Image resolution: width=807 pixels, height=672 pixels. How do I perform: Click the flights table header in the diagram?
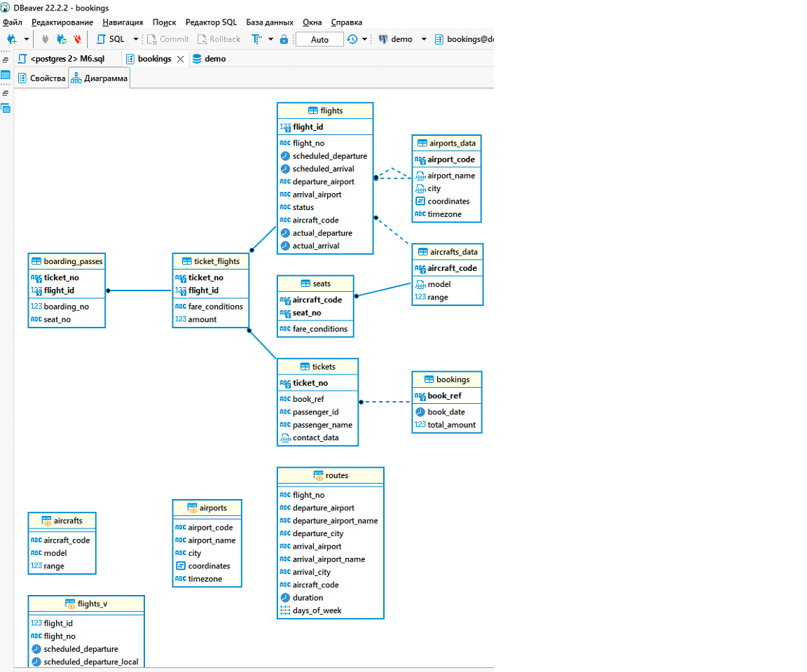tap(324, 110)
